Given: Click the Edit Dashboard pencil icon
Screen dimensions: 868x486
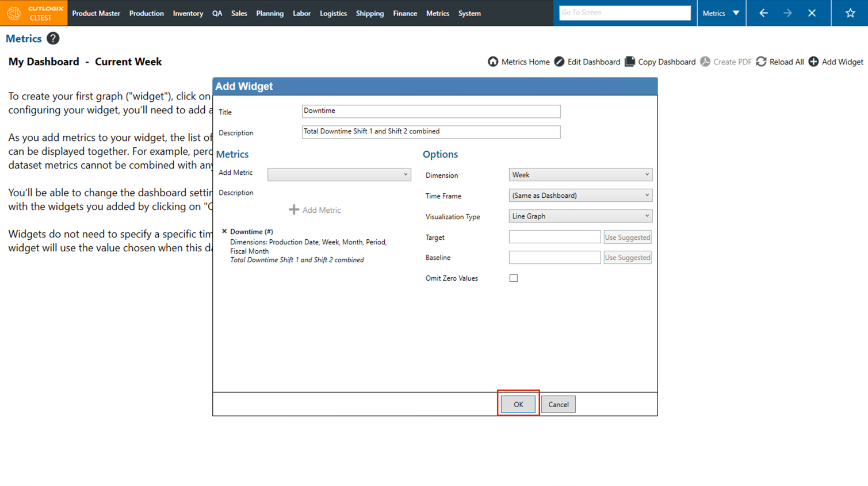Looking at the screenshot, I should [559, 62].
